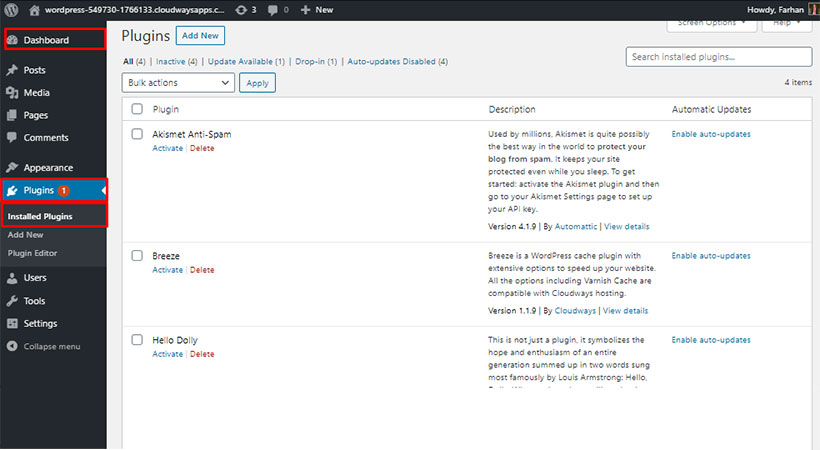Toggle the select-all plugins checkbox
The width and height of the screenshot is (820, 450).
(137, 109)
